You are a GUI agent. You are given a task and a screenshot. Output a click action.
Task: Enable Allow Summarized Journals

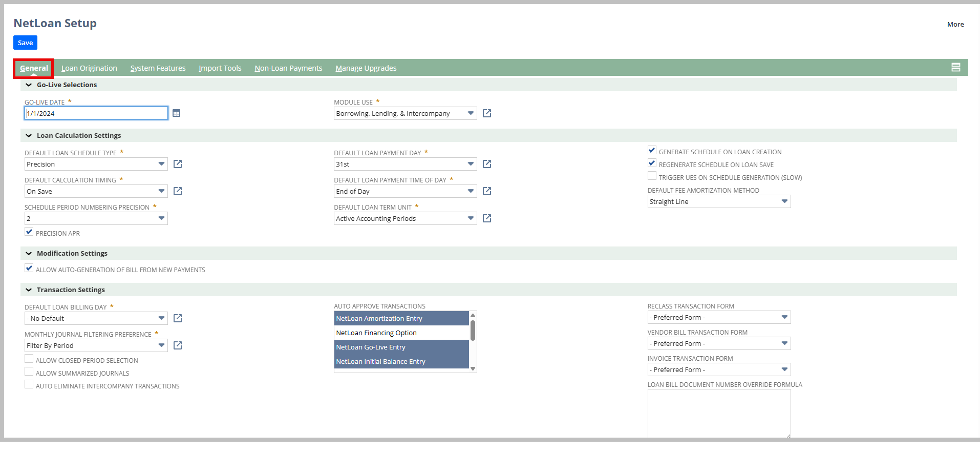(29, 372)
